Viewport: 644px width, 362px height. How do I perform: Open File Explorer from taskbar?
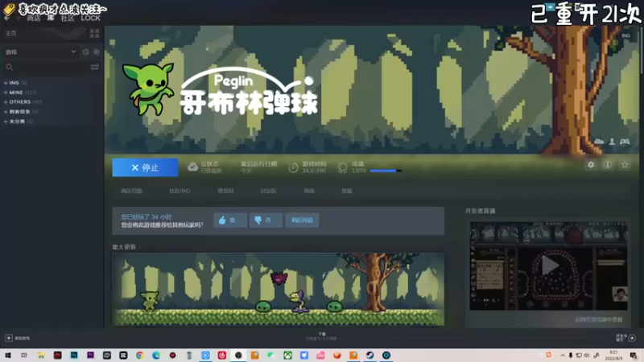click(41, 356)
